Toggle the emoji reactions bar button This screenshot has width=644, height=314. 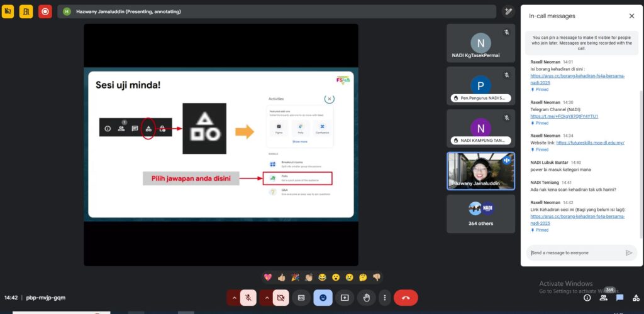[323, 298]
